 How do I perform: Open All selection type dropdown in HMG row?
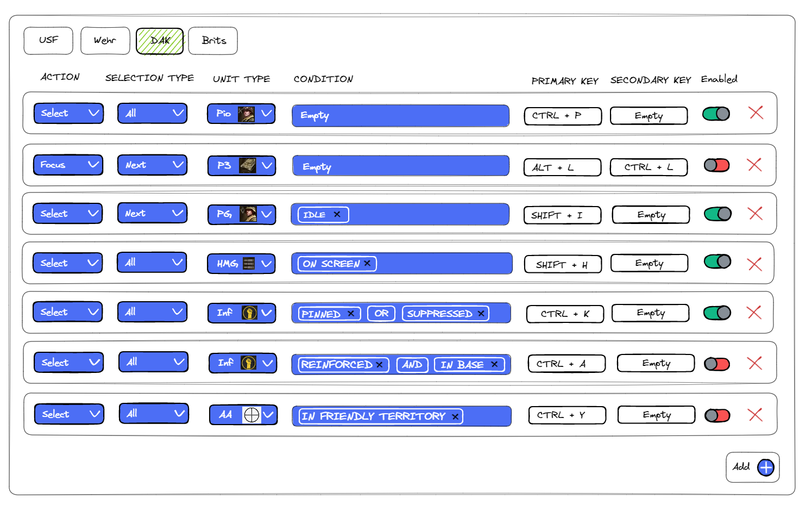pyautogui.click(x=152, y=262)
